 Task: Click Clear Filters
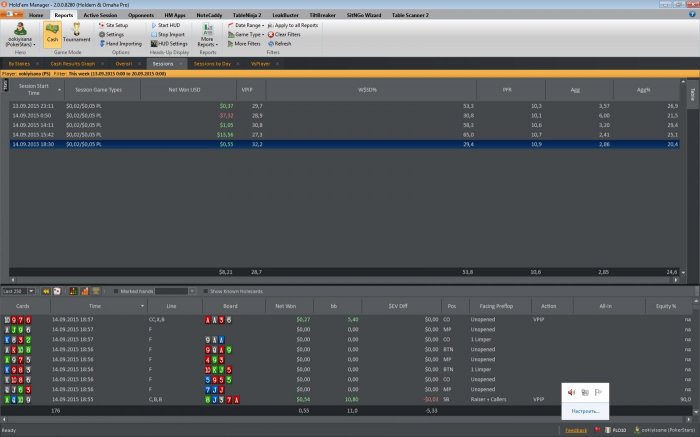(x=284, y=34)
